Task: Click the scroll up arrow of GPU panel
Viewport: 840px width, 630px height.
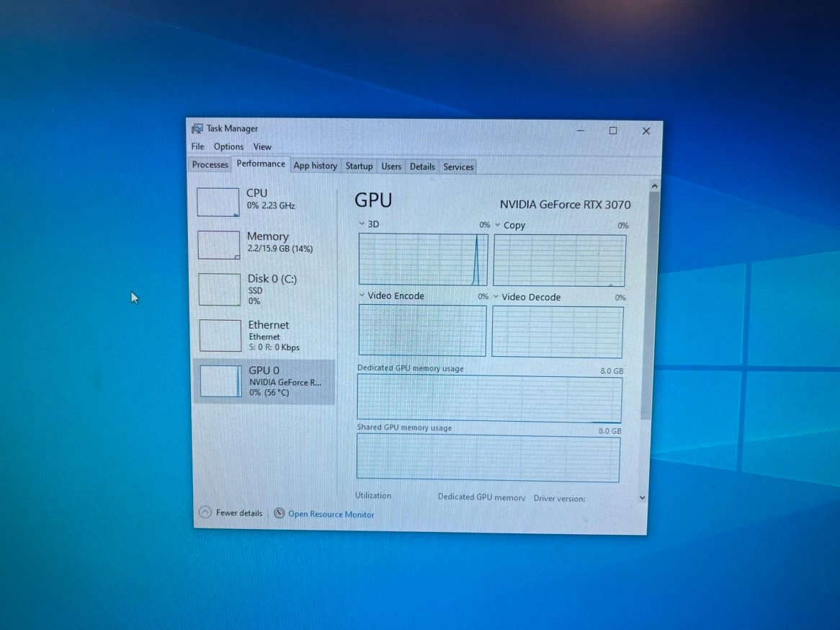Action: tap(654, 186)
